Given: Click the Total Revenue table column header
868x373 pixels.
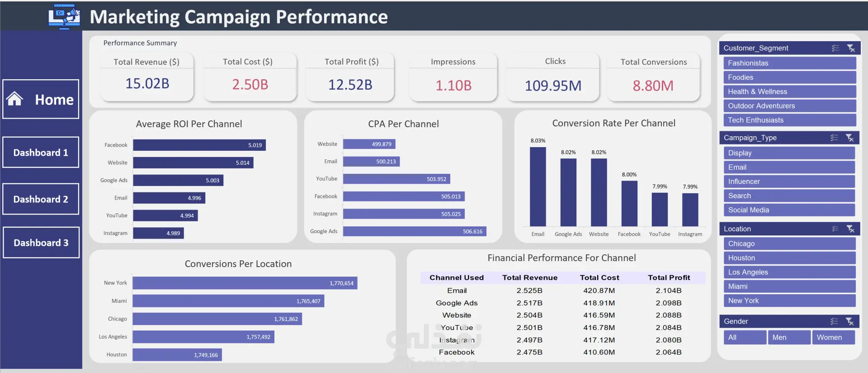Looking at the screenshot, I should [530, 277].
